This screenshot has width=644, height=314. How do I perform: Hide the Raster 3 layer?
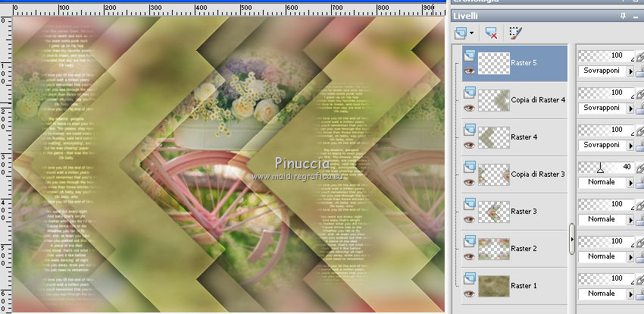pos(470,219)
